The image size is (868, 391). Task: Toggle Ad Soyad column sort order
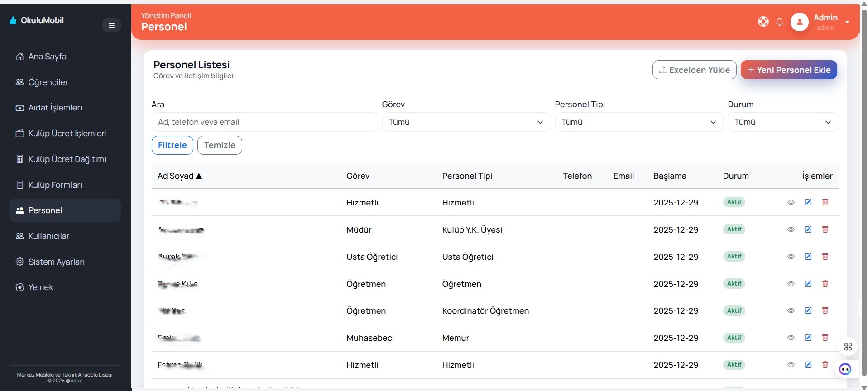[180, 176]
